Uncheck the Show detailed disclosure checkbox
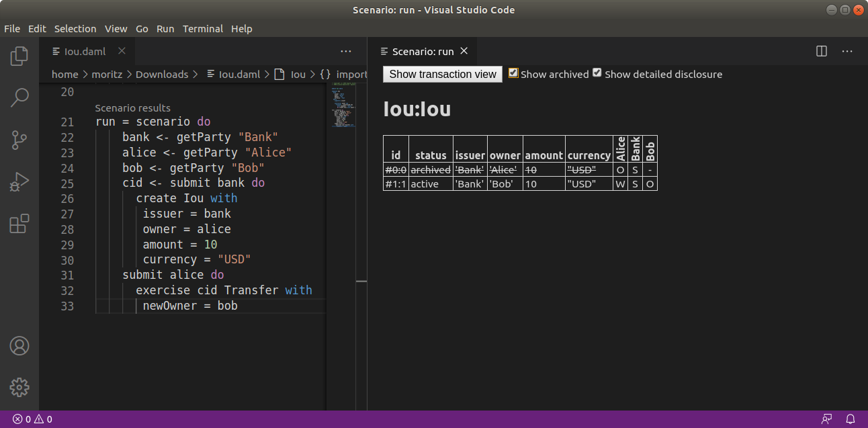This screenshot has width=868, height=428. pyautogui.click(x=597, y=73)
